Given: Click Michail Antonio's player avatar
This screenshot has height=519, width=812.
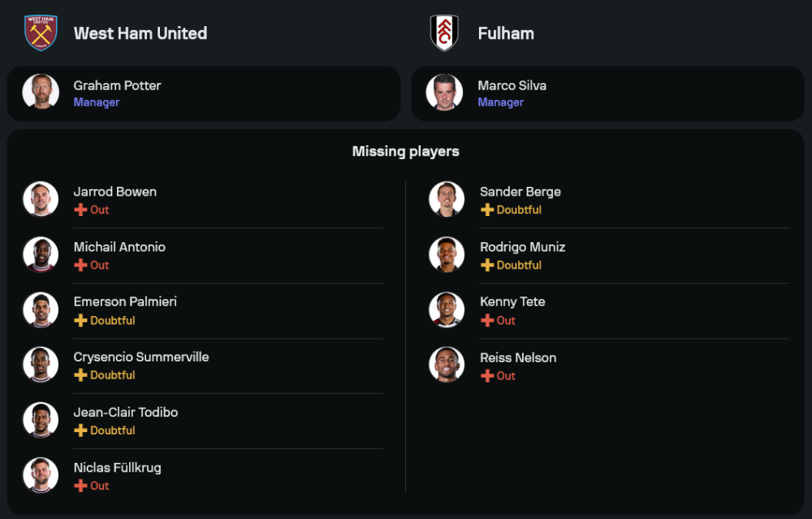Looking at the screenshot, I should point(41,255).
